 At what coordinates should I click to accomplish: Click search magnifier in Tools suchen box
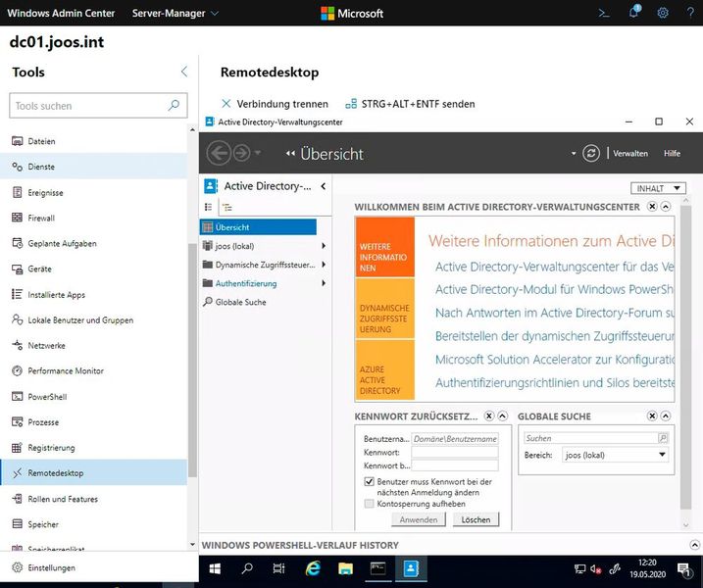(x=174, y=105)
